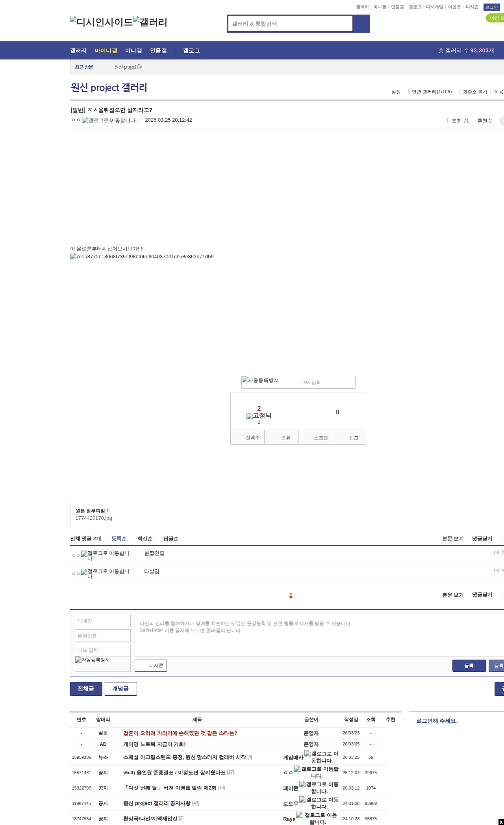Open the 디시콘 picker in comment form
504x825 pixels.
point(151,666)
